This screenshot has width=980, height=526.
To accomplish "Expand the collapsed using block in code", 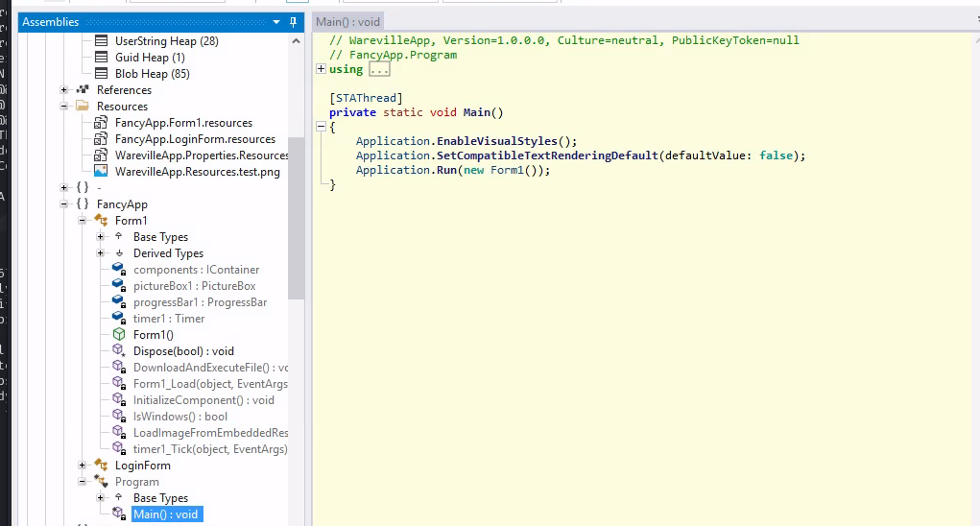I will click(x=321, y=69).
